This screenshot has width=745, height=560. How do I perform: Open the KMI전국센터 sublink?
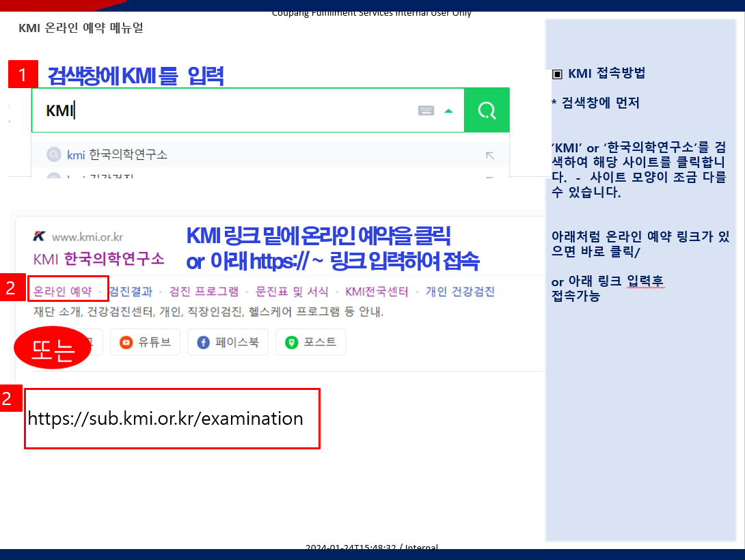point(377,292)
